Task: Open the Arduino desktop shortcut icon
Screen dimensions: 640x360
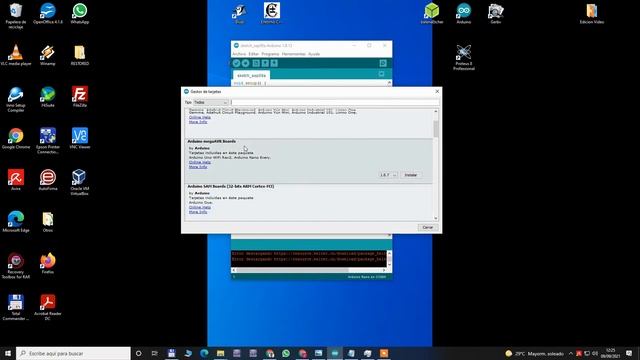Action: (x=464, y=13)
